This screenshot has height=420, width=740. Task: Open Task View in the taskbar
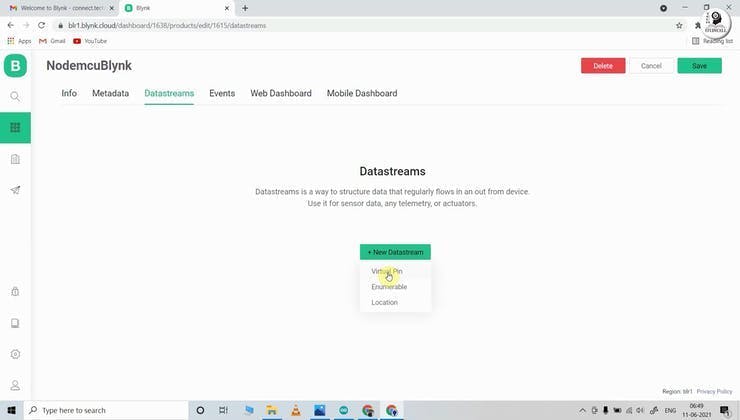coord(224,410)
